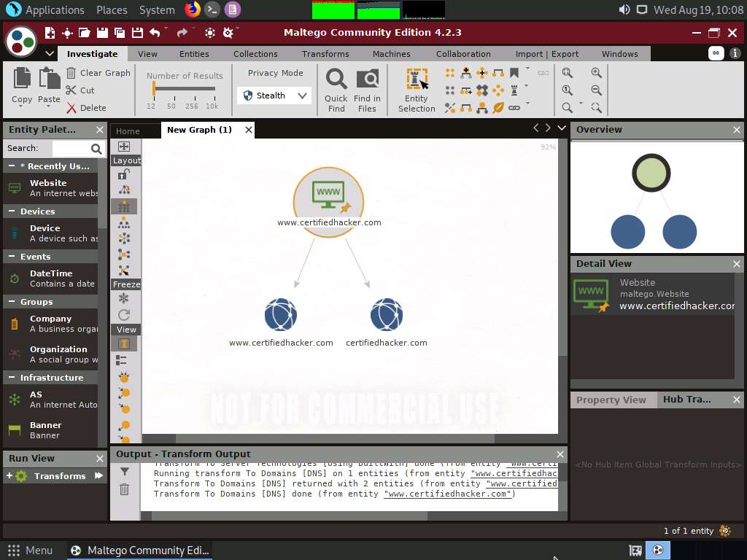Image resolution: width=747 pixels, height=560 pixels.
Task: Collapse the Groups palette group
Action: tap(12, 302)
